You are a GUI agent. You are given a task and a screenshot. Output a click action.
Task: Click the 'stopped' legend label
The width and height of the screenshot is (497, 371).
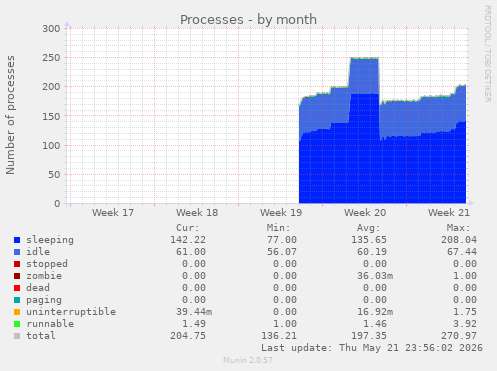[47, 264]
